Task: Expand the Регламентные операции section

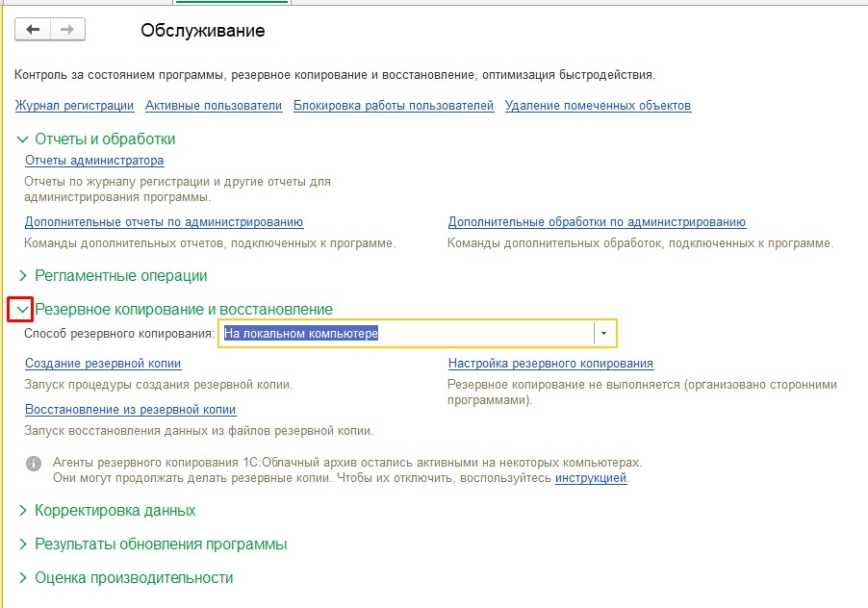Action: click(x=22, y=276)
